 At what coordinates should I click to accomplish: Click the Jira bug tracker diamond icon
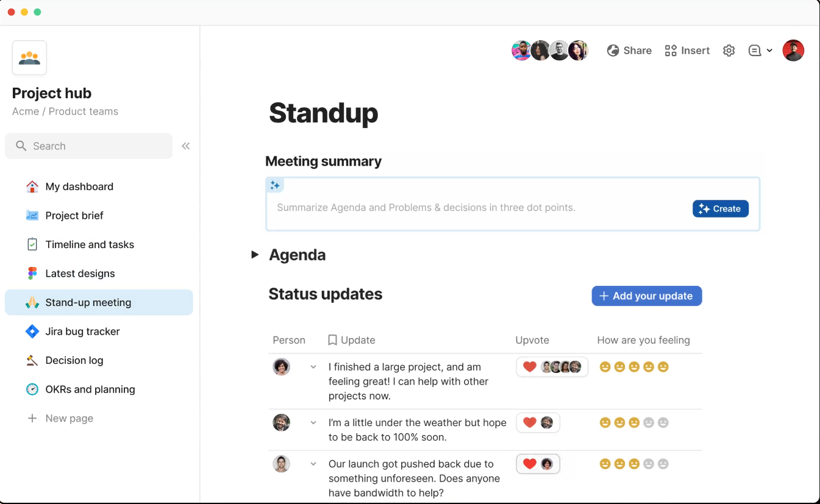click(x=32, y=332)
